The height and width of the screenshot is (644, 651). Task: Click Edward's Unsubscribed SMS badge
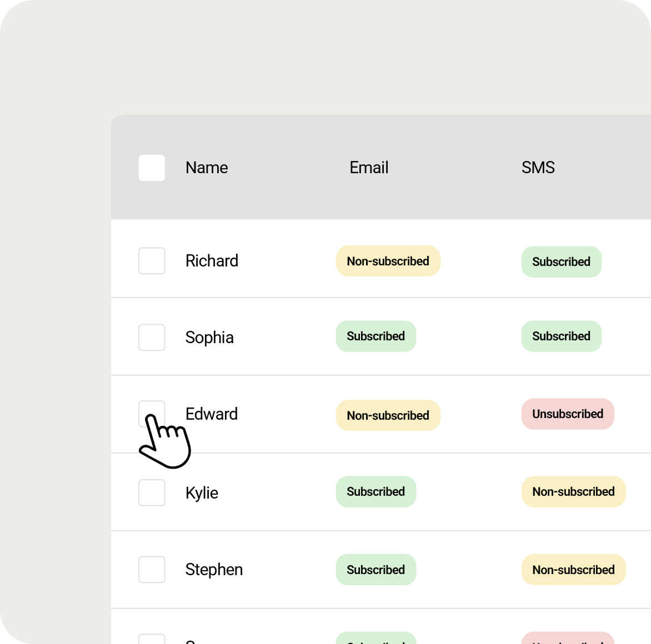click(567, 414)
